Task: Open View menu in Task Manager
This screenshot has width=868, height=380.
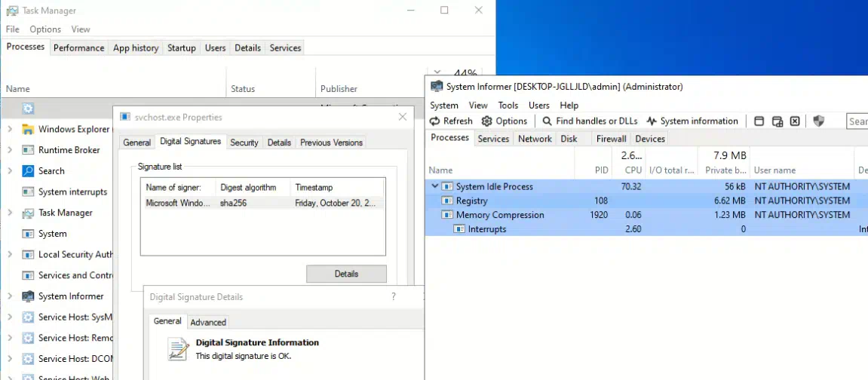Action: [x=81, y=29]
